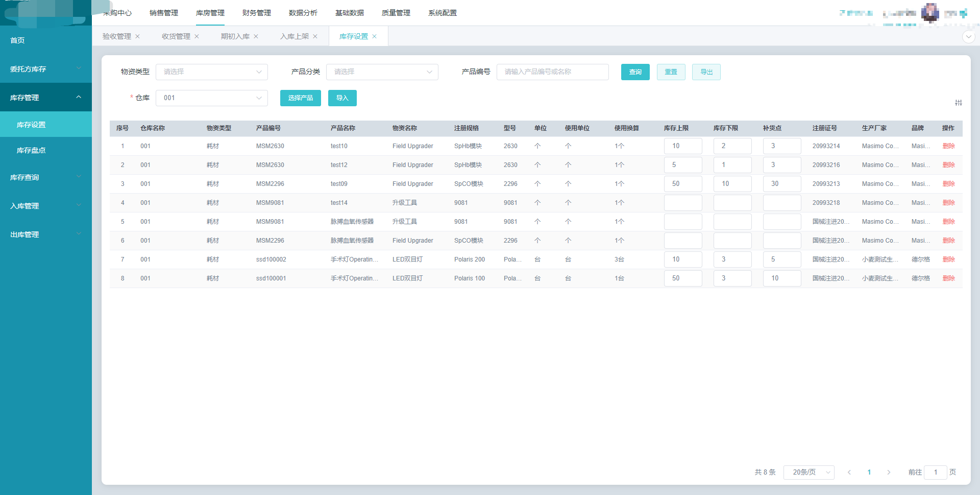This screenshot has width=980, height=495.
Task: Delete the test14 row
Action: 948,203
